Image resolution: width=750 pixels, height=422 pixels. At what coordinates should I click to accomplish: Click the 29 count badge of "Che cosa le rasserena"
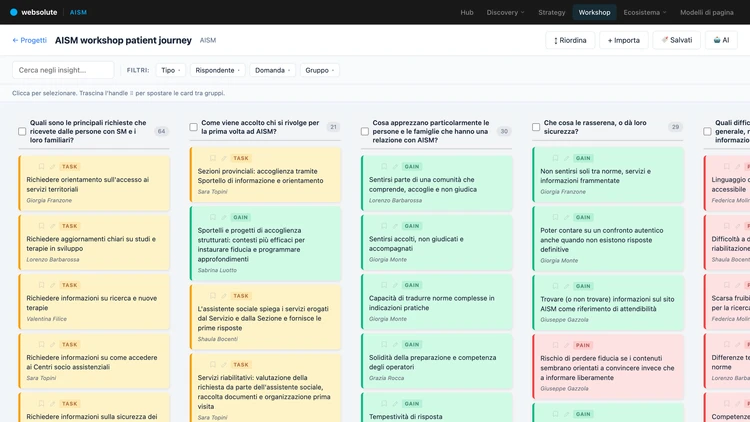point(675,127)
